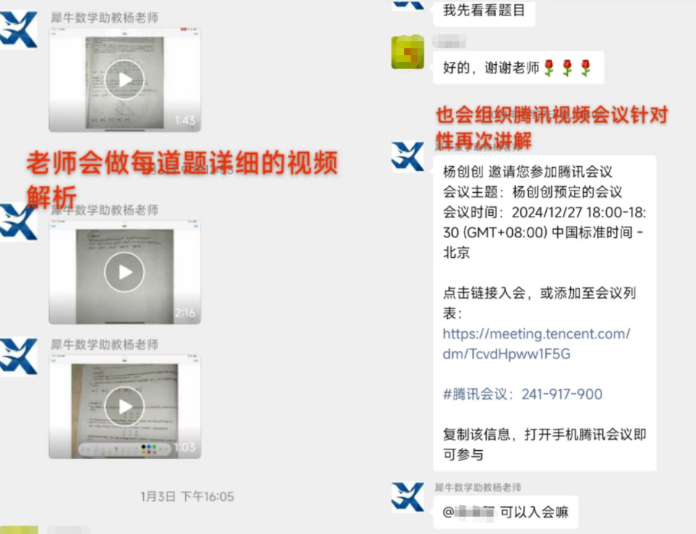Tap sender name above 1:03 video
This screenshot has height=534, width=696.
(104, 344)
